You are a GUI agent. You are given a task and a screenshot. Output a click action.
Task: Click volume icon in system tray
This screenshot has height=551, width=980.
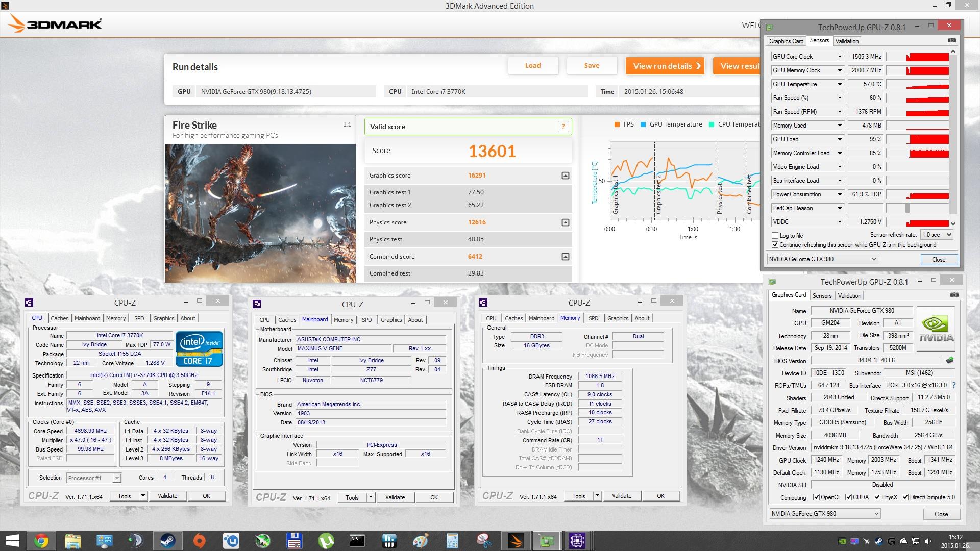pyautogui.click(x=928, y=541)
